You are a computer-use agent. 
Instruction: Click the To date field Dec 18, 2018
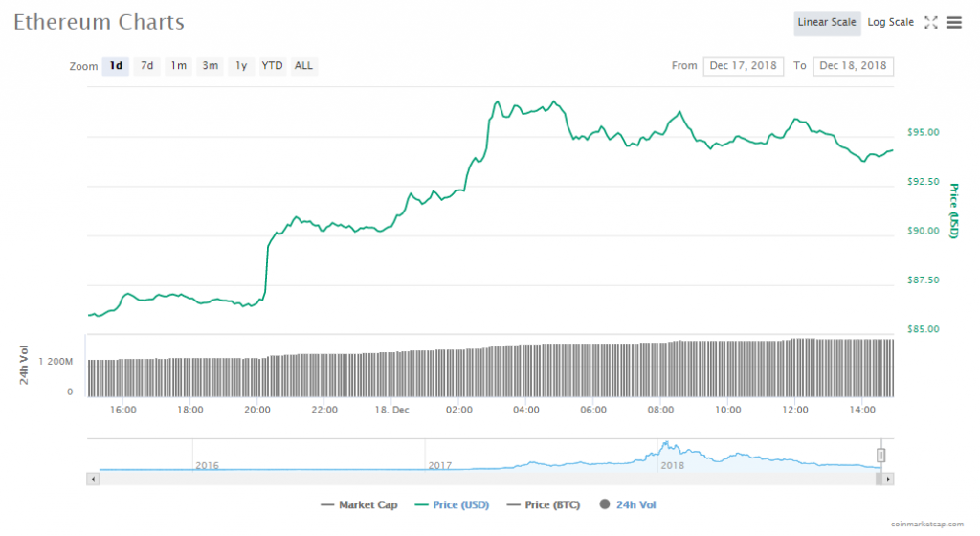point(853,66)
